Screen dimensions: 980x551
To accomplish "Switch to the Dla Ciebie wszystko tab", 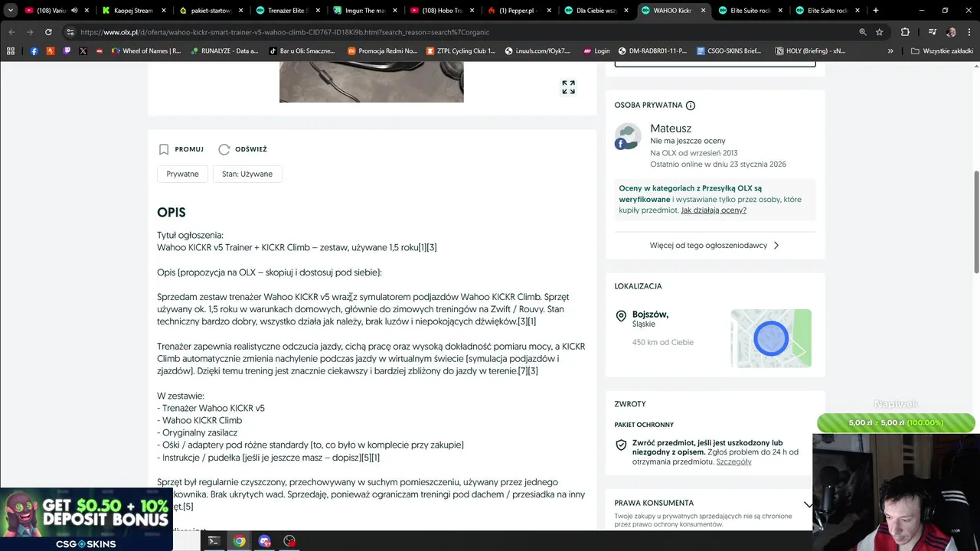I will pyautogui.click(x=596, y=11).
